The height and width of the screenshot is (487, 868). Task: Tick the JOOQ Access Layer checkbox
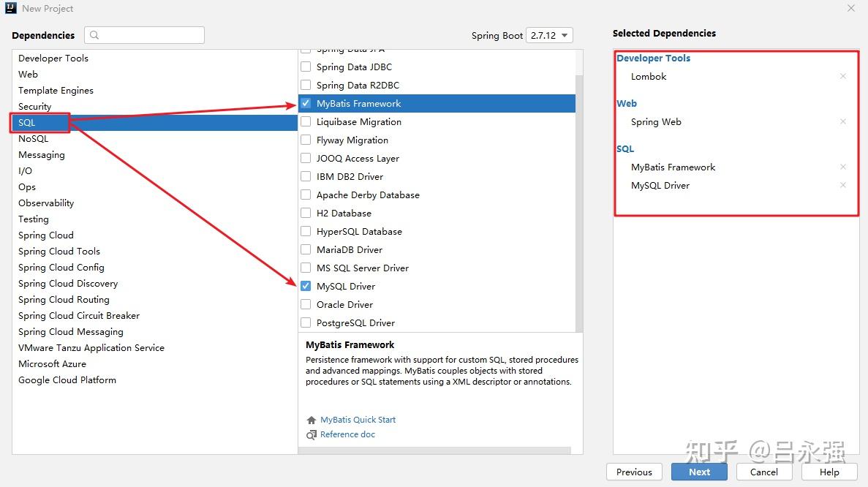pos(306,158)
